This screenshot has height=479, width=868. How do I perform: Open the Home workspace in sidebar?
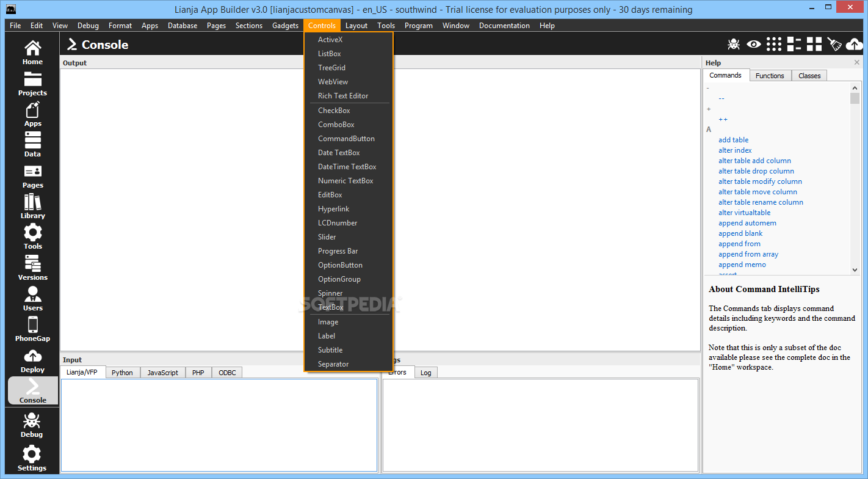click(32, 53)
